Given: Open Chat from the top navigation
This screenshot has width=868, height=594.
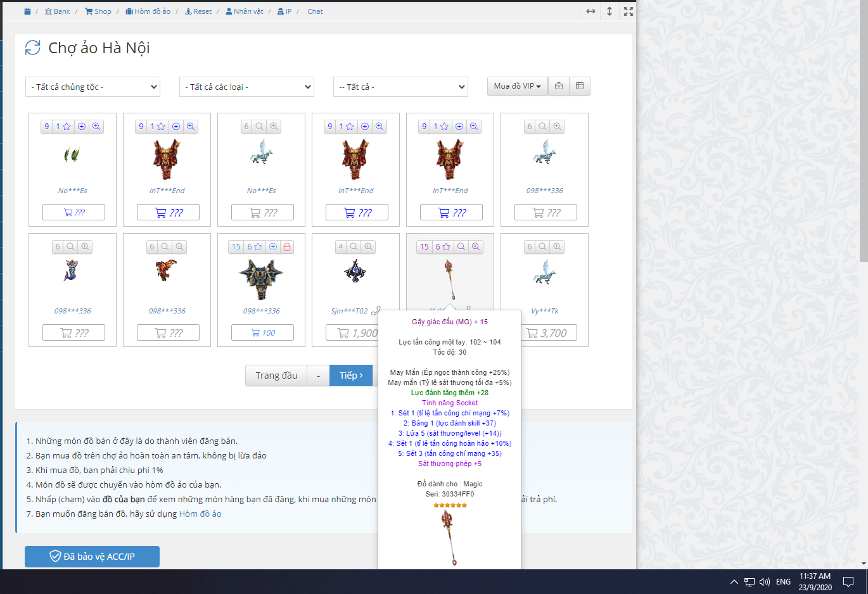Looking at the screenshot, I should point(315,11).
